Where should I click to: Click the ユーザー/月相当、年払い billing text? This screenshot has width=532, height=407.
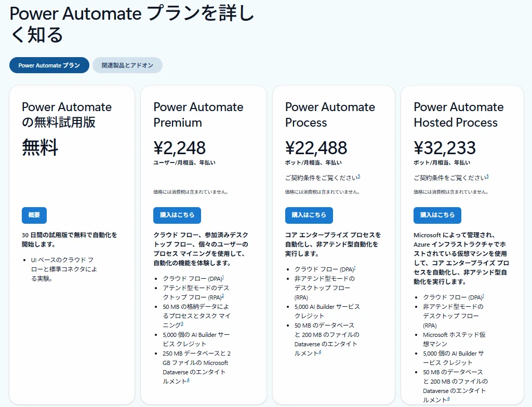click(x=184, y=163)
